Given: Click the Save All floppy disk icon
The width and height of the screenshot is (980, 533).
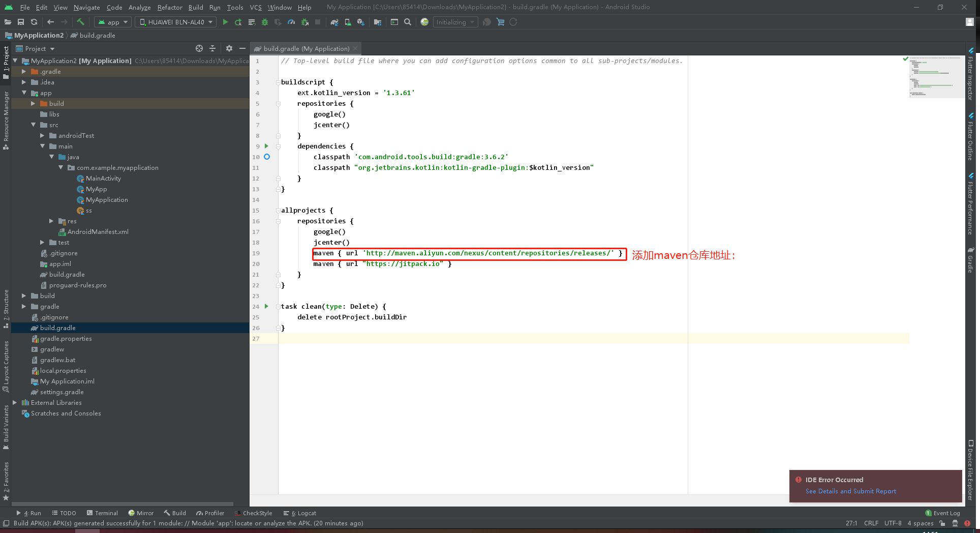Looking at the screenshot, I should coord(21,22).
